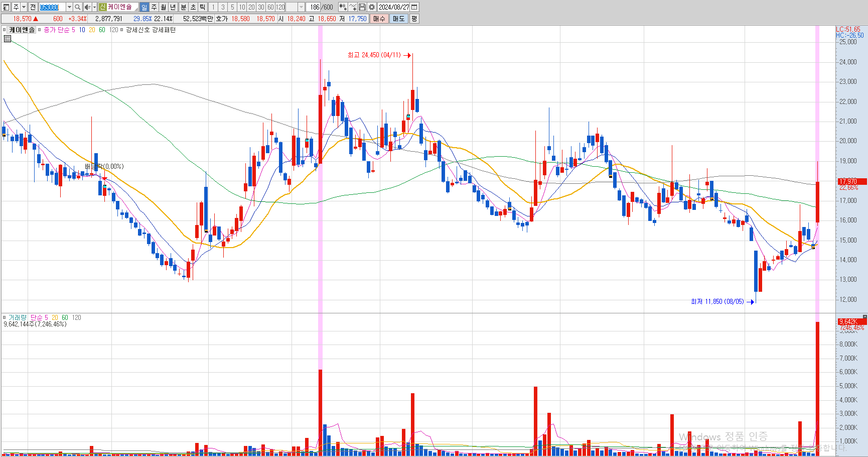The width and height of the screenshot is (868, 457).
Task: Click the 케이엔솔 stock name box
Action: [122, 7]
